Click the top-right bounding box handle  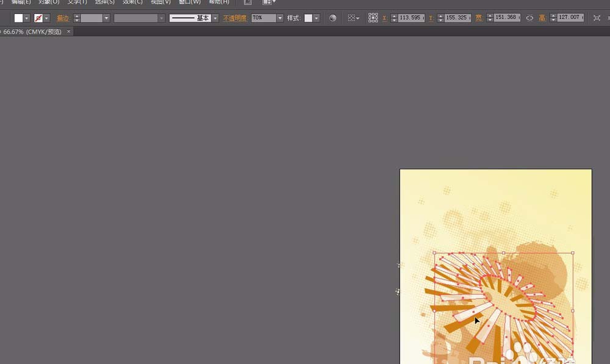point(573,253)
